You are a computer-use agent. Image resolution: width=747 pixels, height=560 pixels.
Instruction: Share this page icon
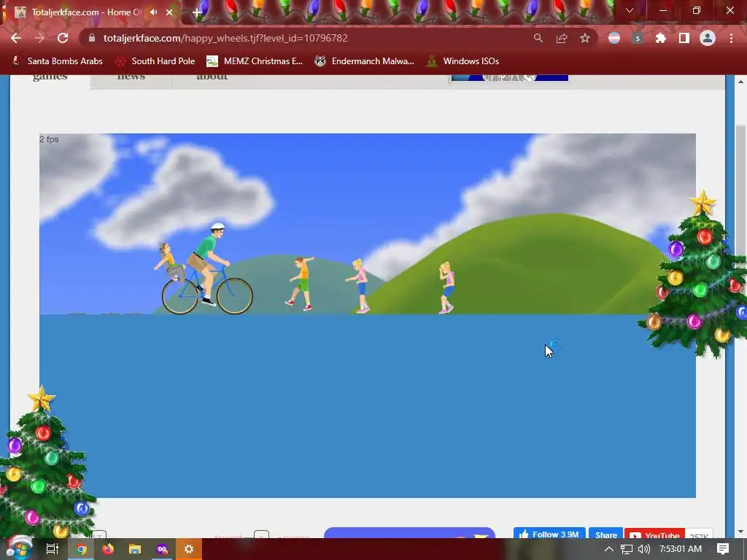pyautogui.click(x=562, y=38)
